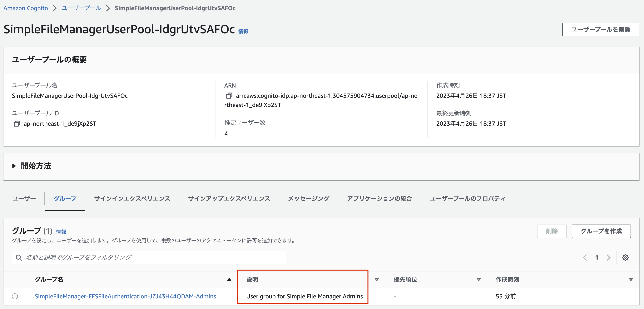Go to previous page of groups
Screen dimensions: 644x309
coord(585,257)
